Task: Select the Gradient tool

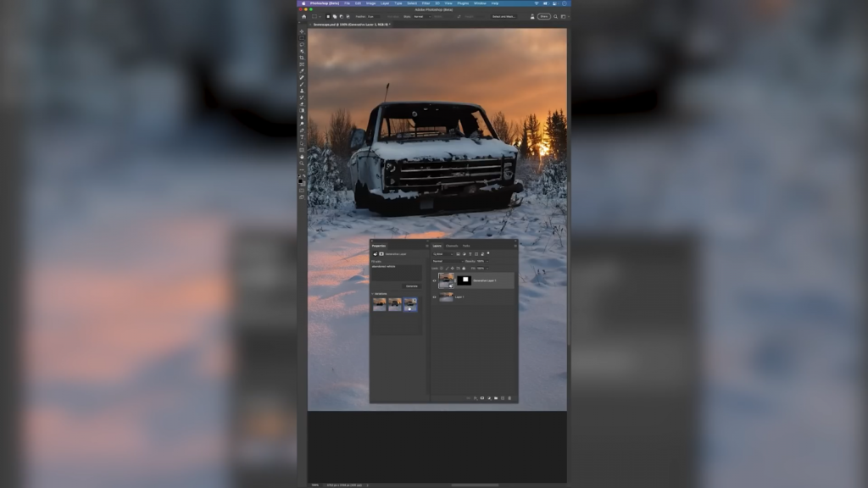Action: coord(302,111)
